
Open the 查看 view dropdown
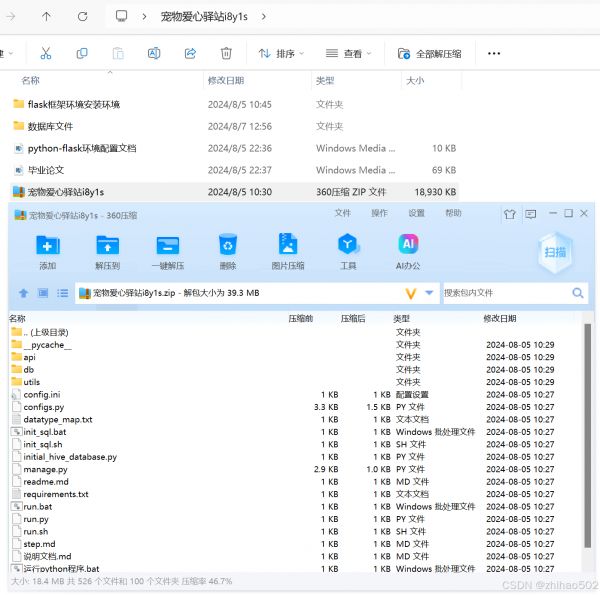[x=348, y=54]
